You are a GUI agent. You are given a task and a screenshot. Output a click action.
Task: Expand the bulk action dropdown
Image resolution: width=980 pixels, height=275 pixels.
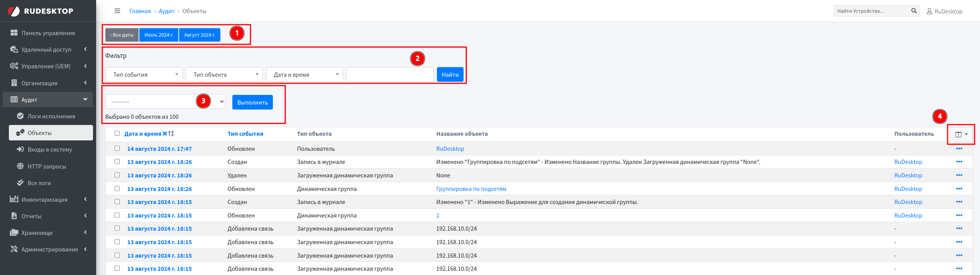coord(165,102)
